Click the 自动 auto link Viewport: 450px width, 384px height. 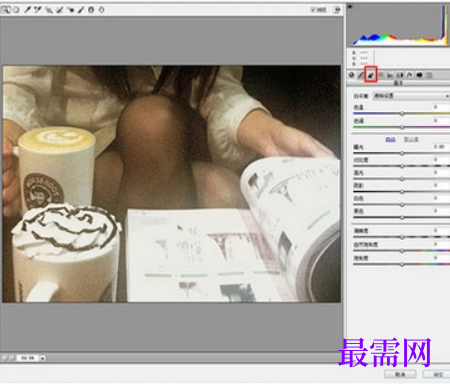tap(390, 139)
